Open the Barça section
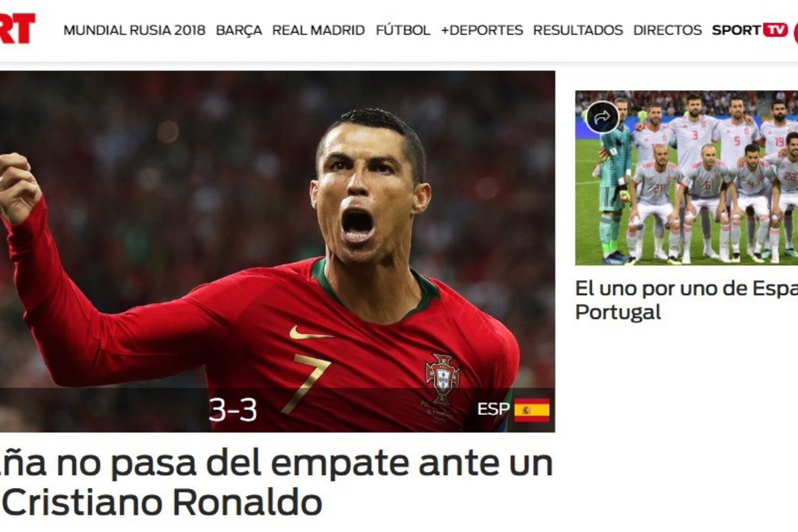Image resolution: width=798 pixels, height=532 pixels. point(238,30)
